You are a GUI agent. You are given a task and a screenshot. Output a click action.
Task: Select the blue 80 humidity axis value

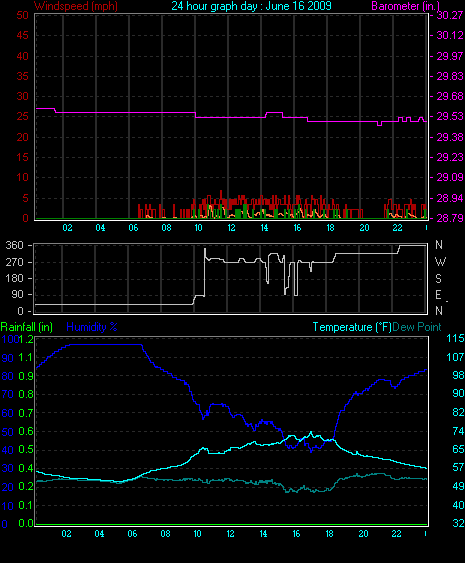tap(8, 376)
